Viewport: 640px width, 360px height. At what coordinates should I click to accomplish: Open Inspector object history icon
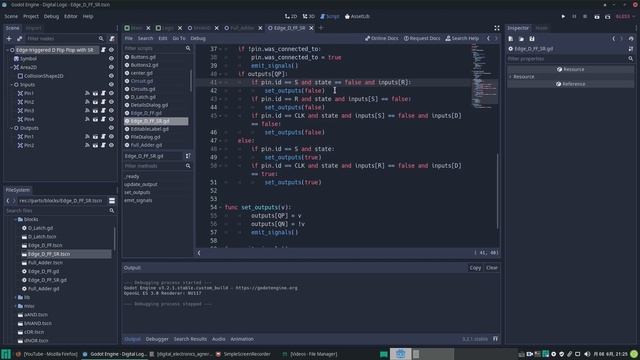pyautogui.click(x=631, y=39)
